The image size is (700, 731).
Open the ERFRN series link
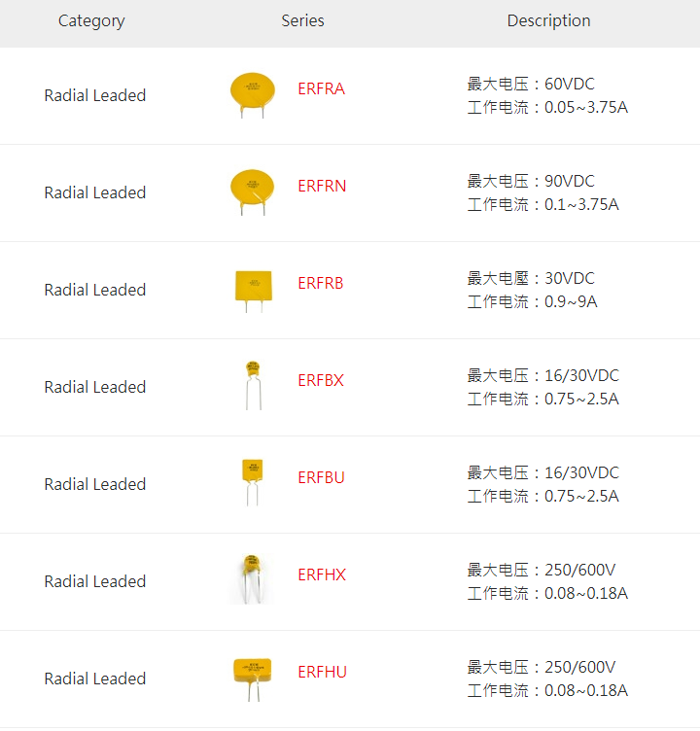[322, 186]
